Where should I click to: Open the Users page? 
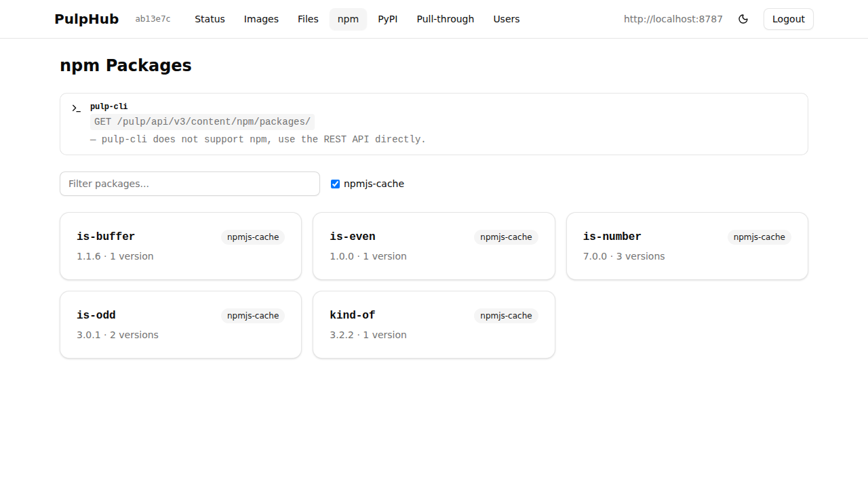(507, 19)
